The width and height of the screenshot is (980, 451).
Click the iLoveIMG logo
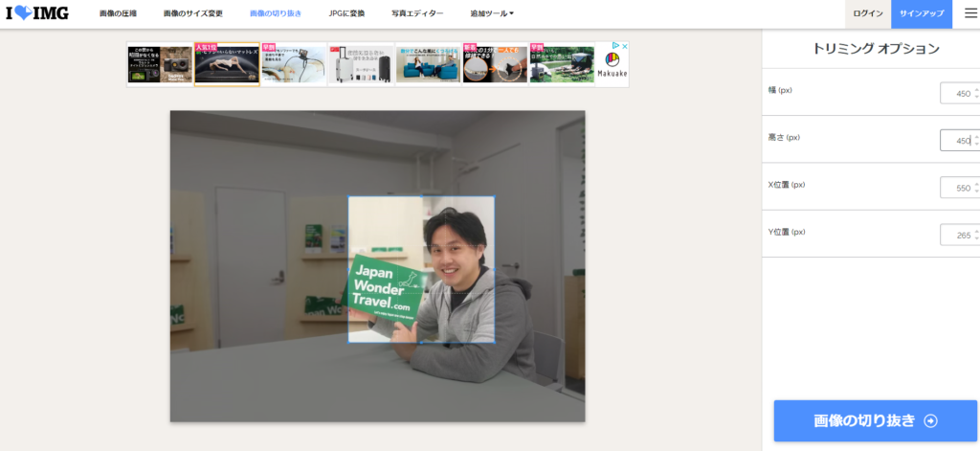pyautogui.click(x=37, y=13)
